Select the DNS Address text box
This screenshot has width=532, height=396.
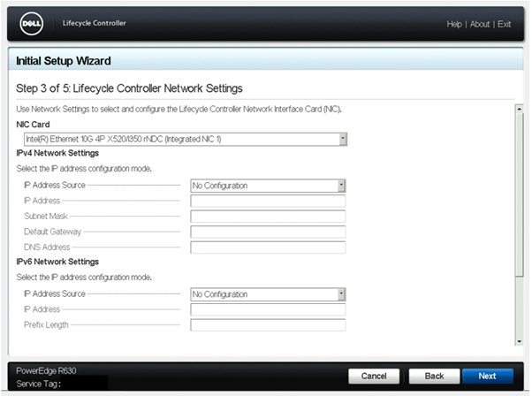pyautogui.click(x=267, y=247)
